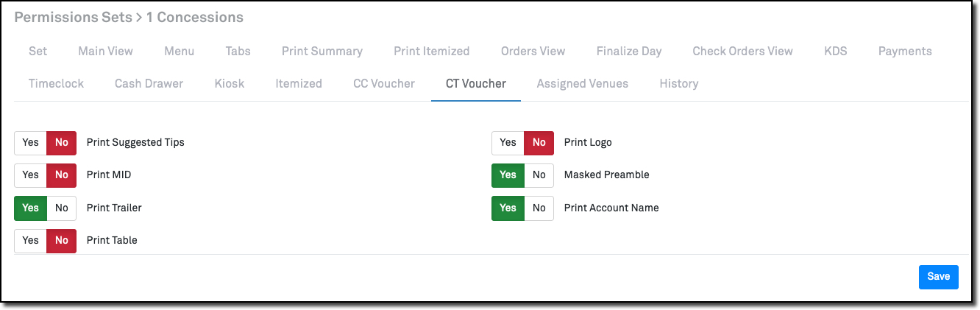Switch to the KDS tab
Viewport: 980px width, 310px height.
[836, 51]
